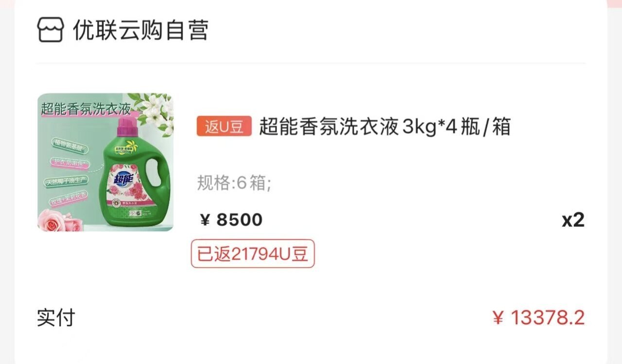Image resolution: width=622 pixels, height=364 pixels.
Task: Click the 超能 brand logo on the bottle
Action: coord(124,180)
